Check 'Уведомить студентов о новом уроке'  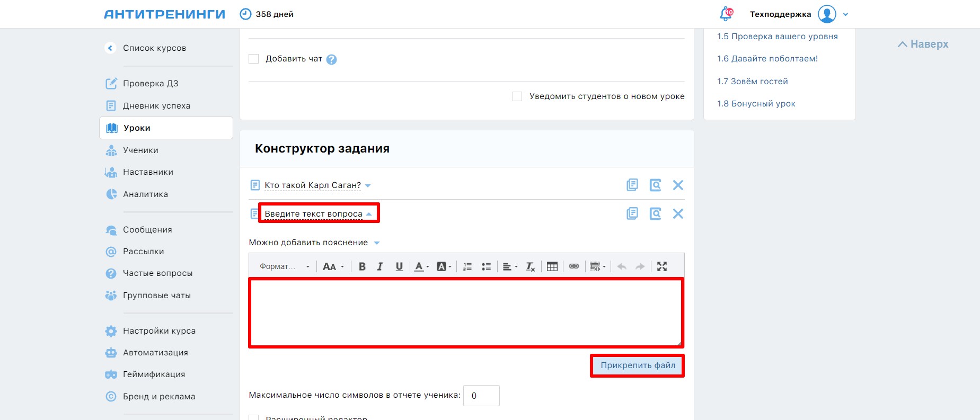517,96
